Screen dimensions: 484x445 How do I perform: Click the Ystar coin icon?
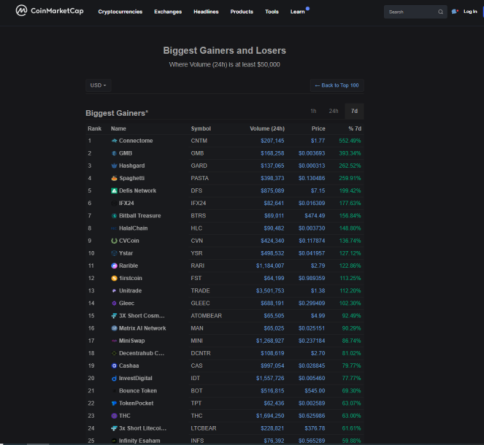click(114, 253)
